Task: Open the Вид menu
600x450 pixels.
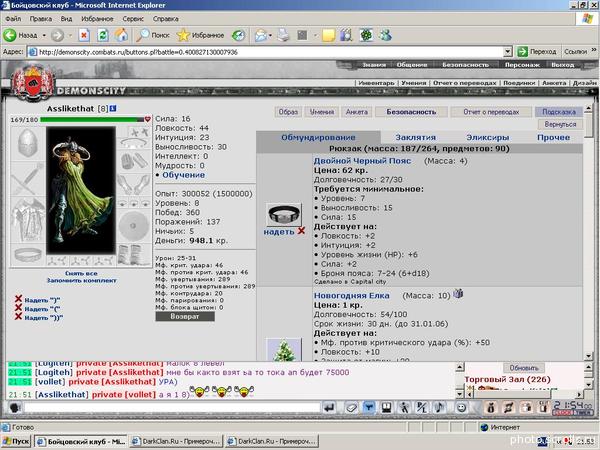Action: tap(66, 19)
